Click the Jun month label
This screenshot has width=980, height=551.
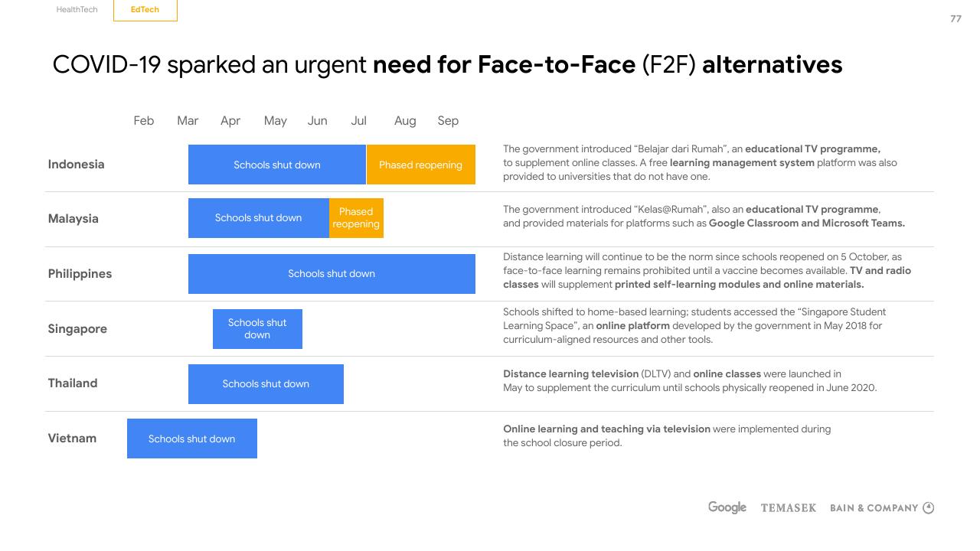click(x=317, y=121)
